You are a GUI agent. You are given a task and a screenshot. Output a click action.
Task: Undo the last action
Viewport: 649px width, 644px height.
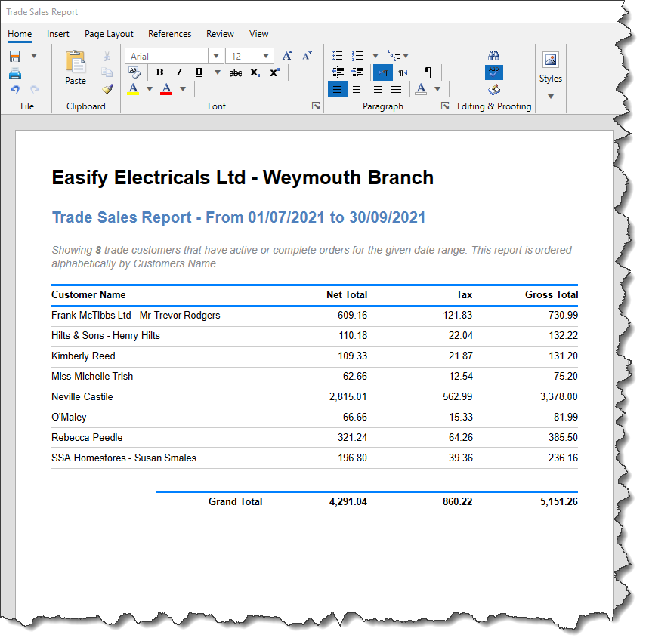(15, 89)
